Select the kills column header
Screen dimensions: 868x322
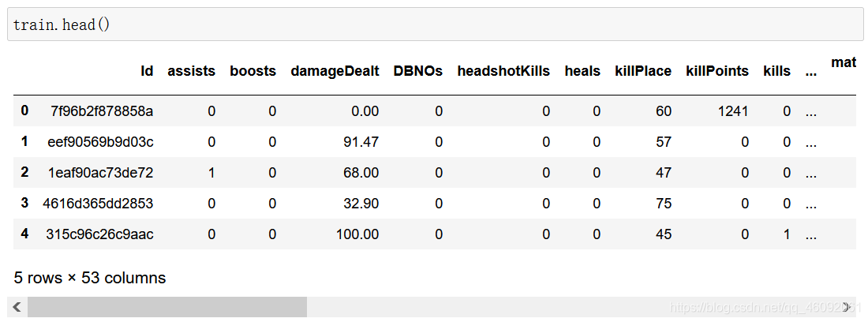[x=776, y=71]
